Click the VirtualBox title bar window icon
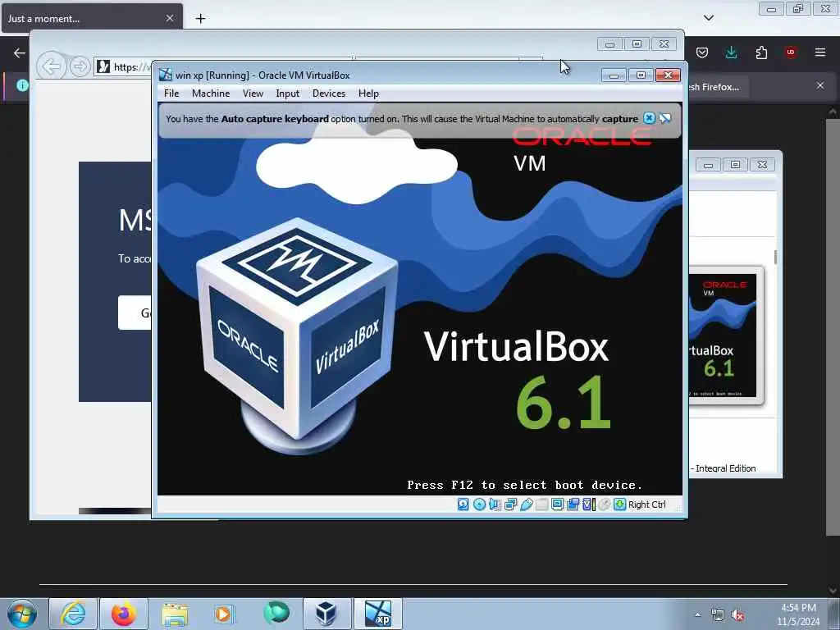 tap(166, 75)
